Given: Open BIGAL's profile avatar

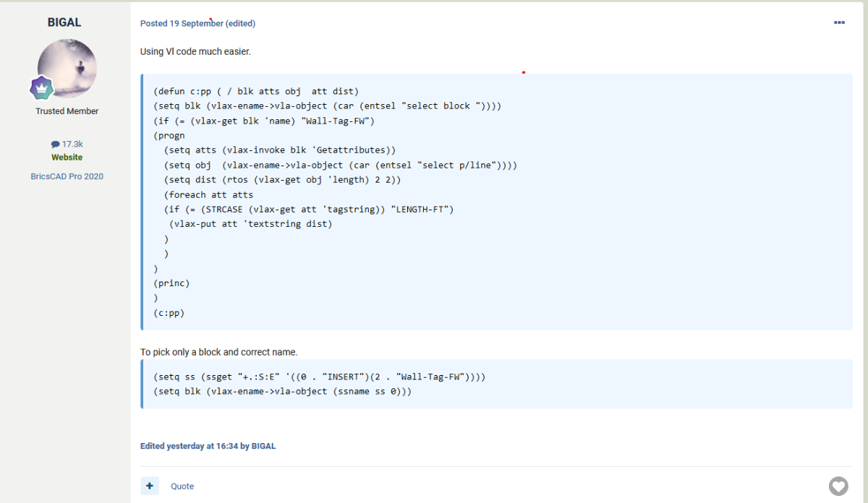Looking at the screenshot, I should coord(67,69).
